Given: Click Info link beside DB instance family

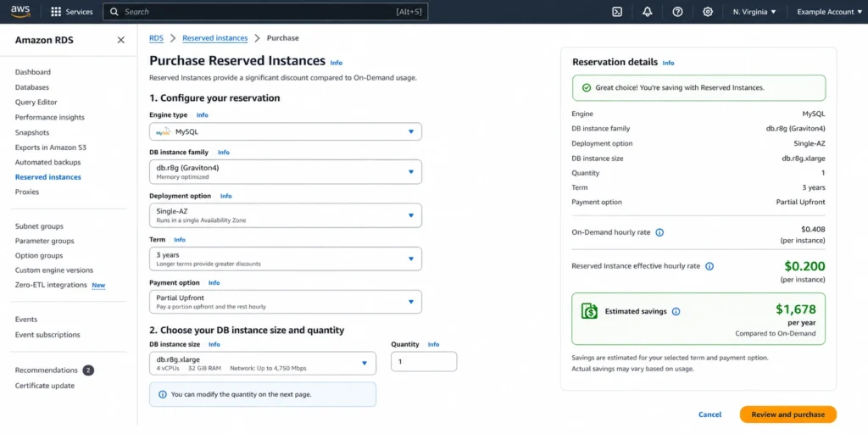Looking at the screenshot, I should (224, 153).
